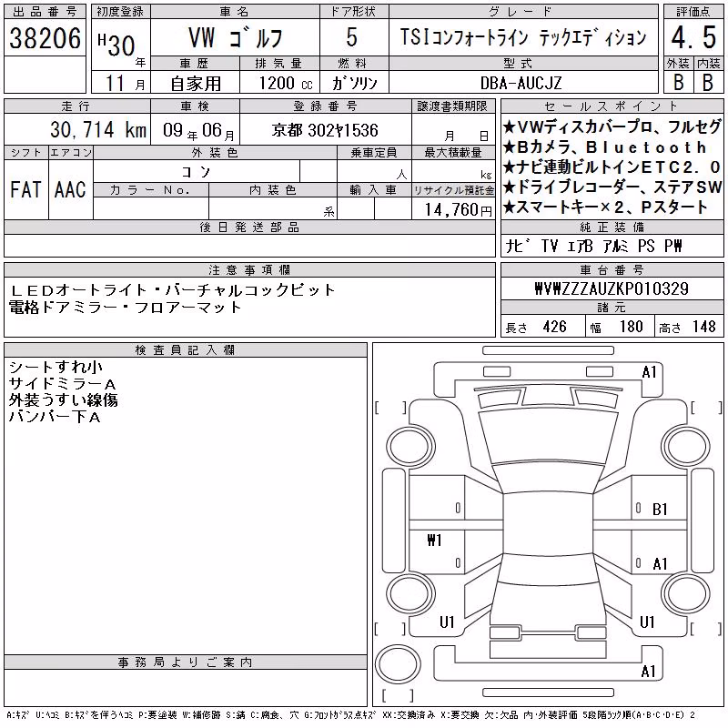Select inspector note シートすれ小

click(x=56, y=367)
